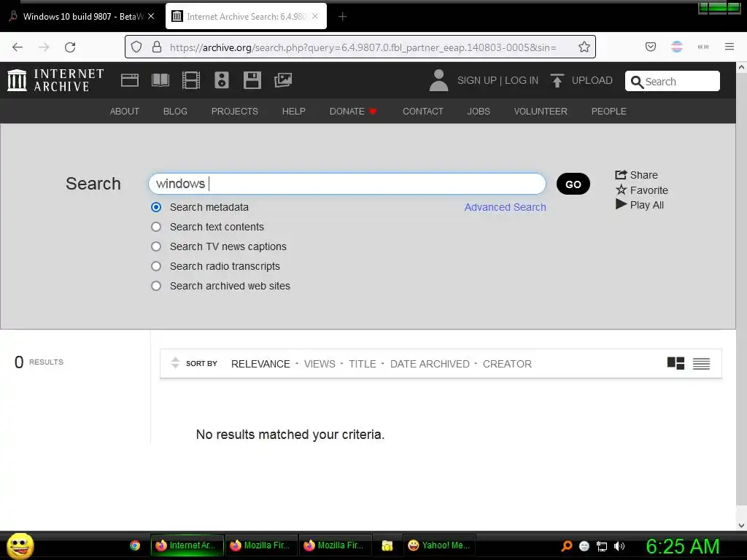The image size is (747, 560).
Task: Click the tray network icon
Action: (x=602, y=546)
